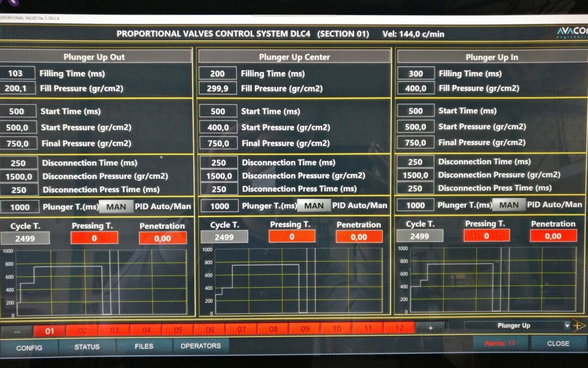Image resolution: width=588 pixels, height=368 pixels.
Task: Open the FILES screen
Action: [x=144, y=346]
